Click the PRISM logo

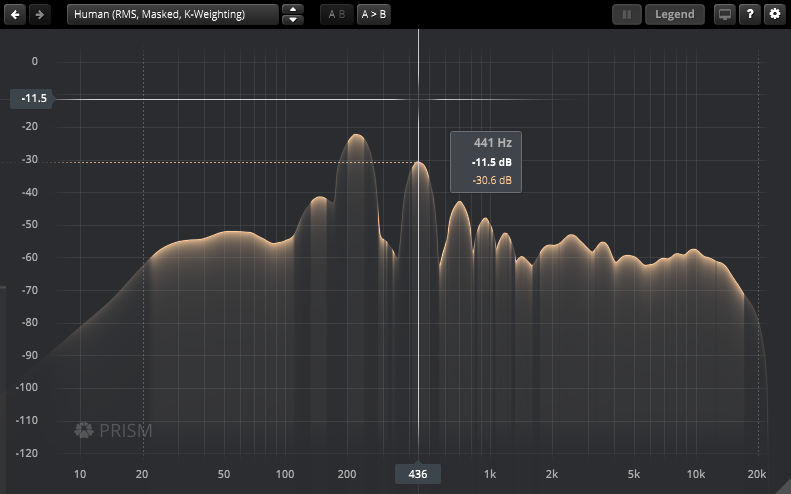pos(113,431)
